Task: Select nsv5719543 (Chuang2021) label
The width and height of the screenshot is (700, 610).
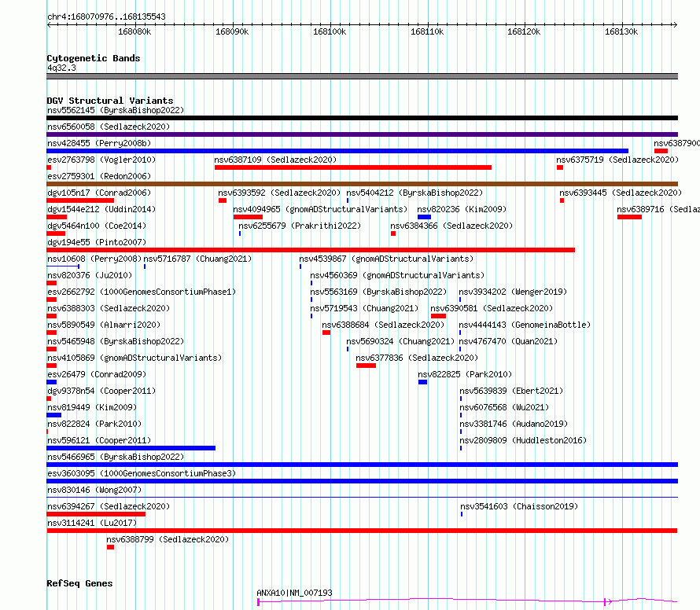Action: click(364, 308)
